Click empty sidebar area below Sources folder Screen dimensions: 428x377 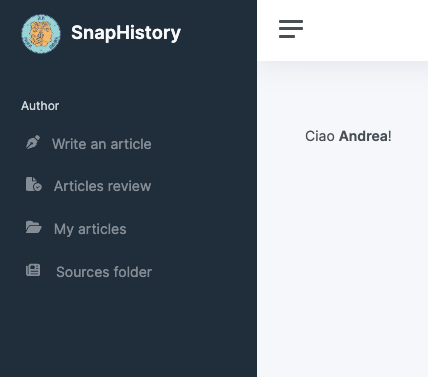coord(128,330)
